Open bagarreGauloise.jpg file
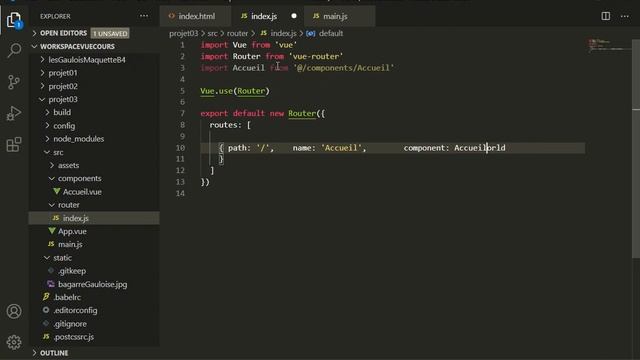 point(94,284)
